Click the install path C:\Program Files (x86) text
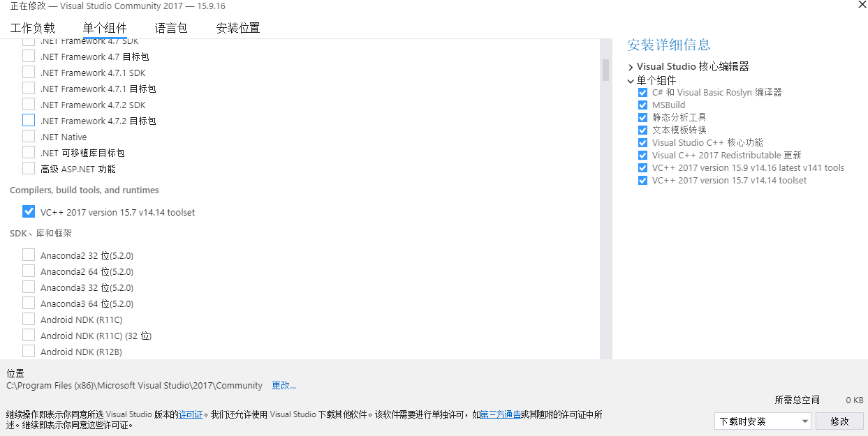Screen dimensions: 868x436 click(x=135, y=385)
